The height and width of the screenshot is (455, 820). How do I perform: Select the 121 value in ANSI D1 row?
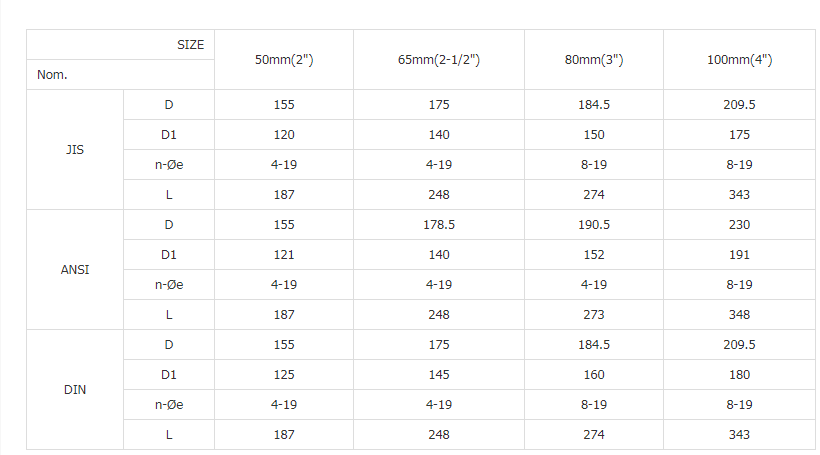pyautogui.click(x=284, y=255)
